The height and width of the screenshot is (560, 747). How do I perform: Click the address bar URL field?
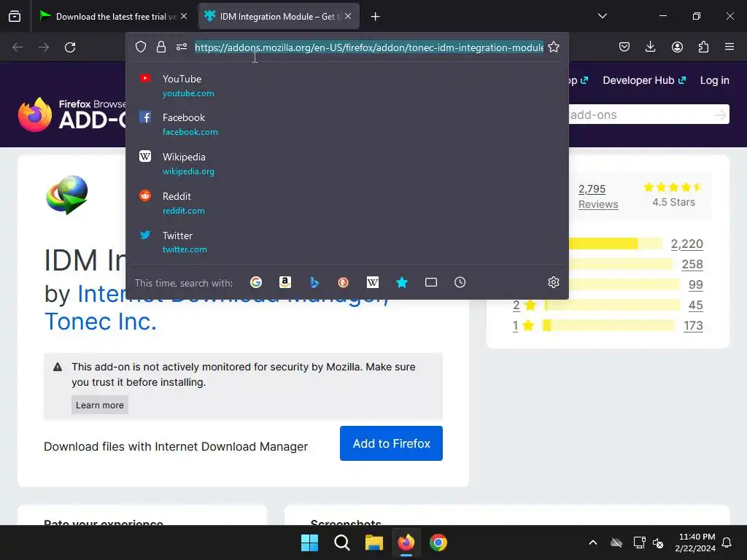368,47
